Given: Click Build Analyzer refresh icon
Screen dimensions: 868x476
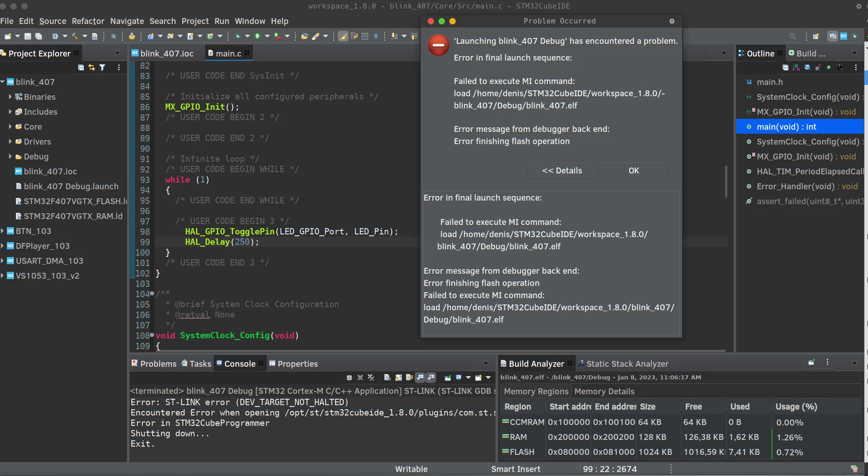Looking at the screenshot, I should click(811, 362).
